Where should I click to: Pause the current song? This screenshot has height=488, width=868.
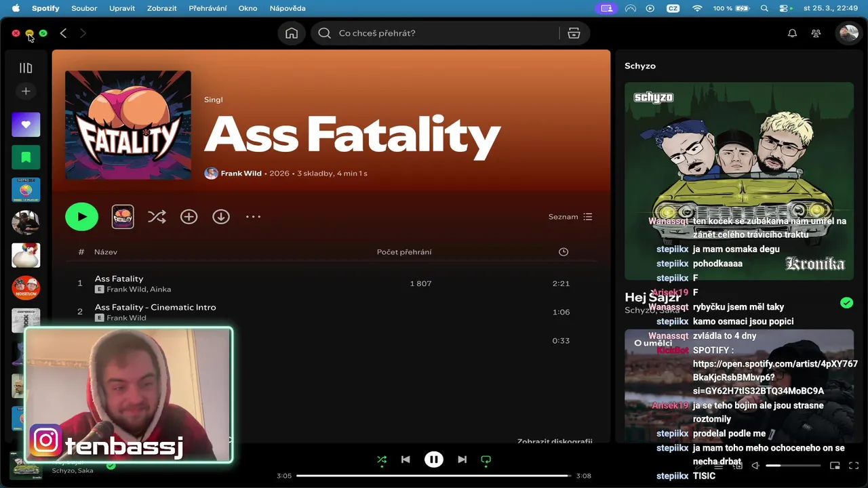[434, 460]
